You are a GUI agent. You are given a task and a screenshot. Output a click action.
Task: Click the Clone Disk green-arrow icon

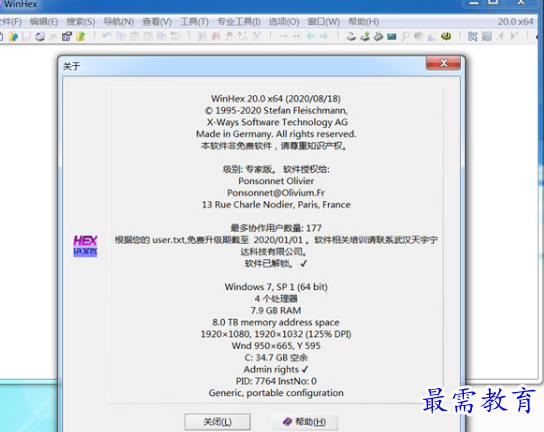click(x=365, y=36)
